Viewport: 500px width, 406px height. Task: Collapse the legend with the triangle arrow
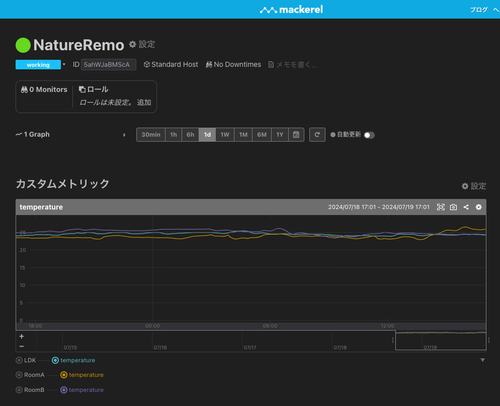coord(482,360)
